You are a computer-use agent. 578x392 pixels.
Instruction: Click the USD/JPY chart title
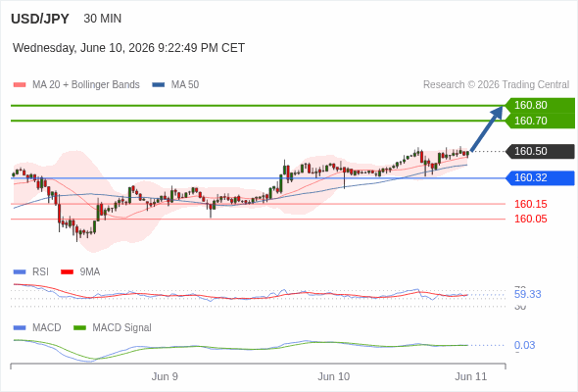[x=40, y=19]
